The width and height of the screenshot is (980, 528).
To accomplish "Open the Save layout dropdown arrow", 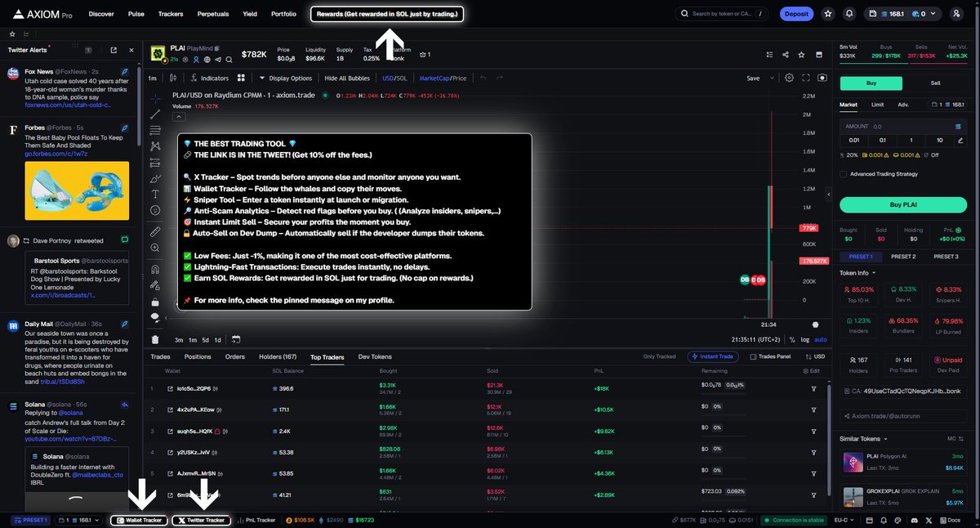I will (x=773, y=78).
